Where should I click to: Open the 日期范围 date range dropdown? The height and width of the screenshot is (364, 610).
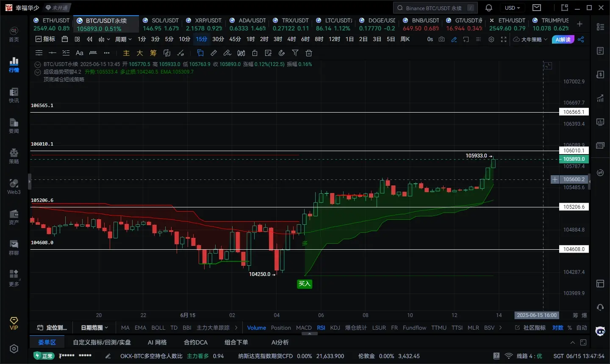coord(94,328)
